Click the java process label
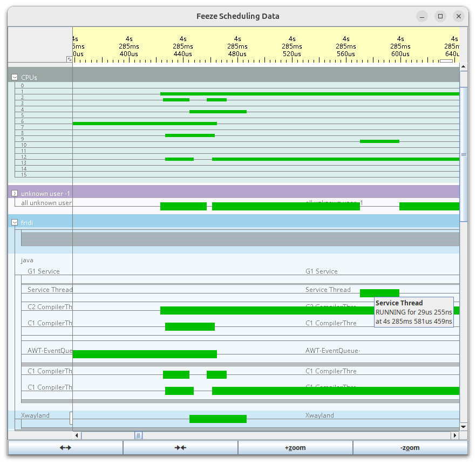The width and height of the screenshot is (476, 464). pyautogui.click(x=26, y=260)
